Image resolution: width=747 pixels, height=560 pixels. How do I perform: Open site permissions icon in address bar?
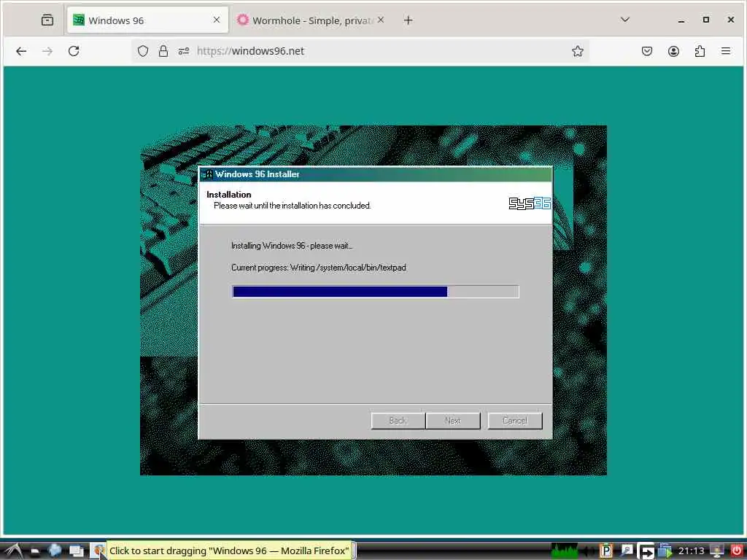[184, 51]
